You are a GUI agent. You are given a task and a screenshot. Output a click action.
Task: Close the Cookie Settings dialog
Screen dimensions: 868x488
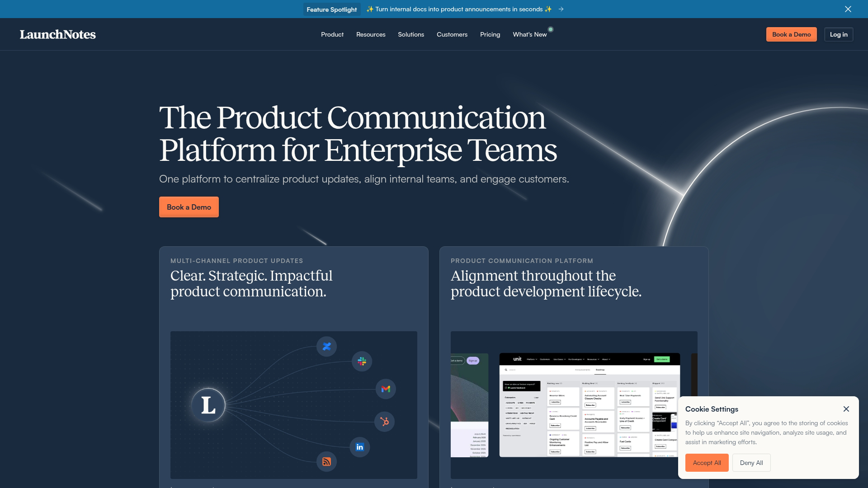pos(846,409)
